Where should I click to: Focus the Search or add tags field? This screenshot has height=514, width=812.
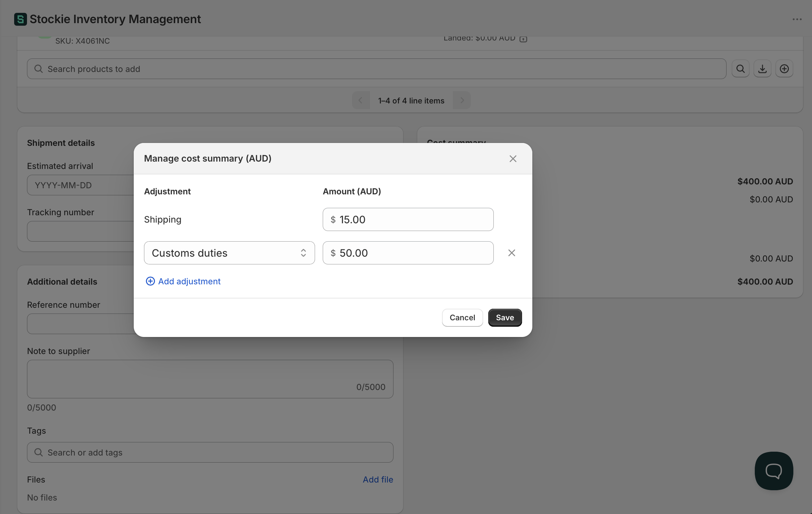(x=210, y=452)
